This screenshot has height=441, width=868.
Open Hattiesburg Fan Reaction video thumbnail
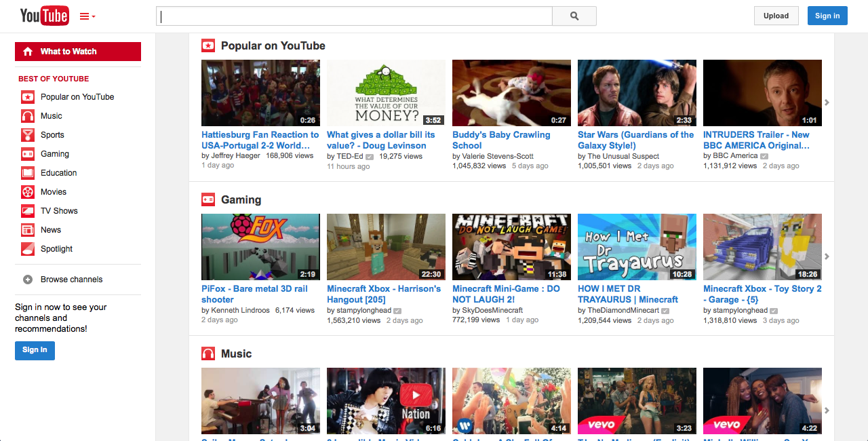click(260, 93)
